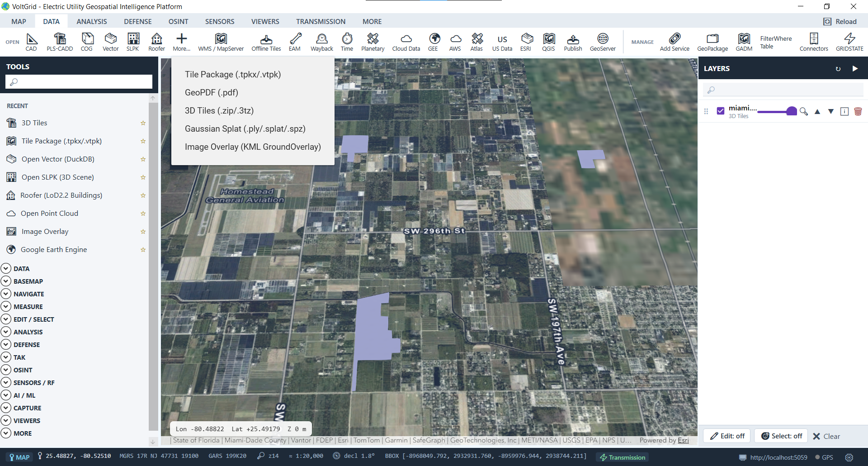Move the miami layer down
The width and height of the screenshot is (868, 466).
pyautogui.click(x=831, y=111)
